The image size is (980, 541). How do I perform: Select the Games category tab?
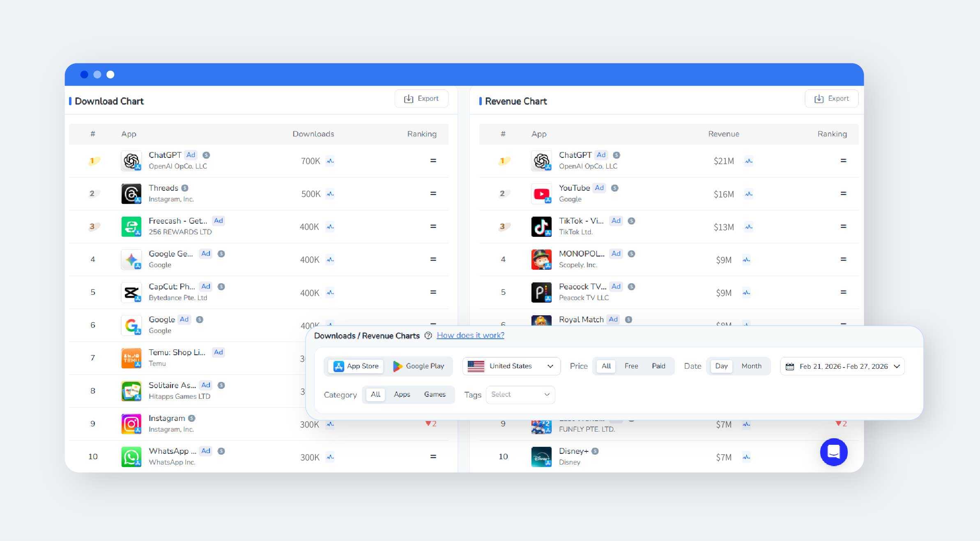tap(435, 395)
